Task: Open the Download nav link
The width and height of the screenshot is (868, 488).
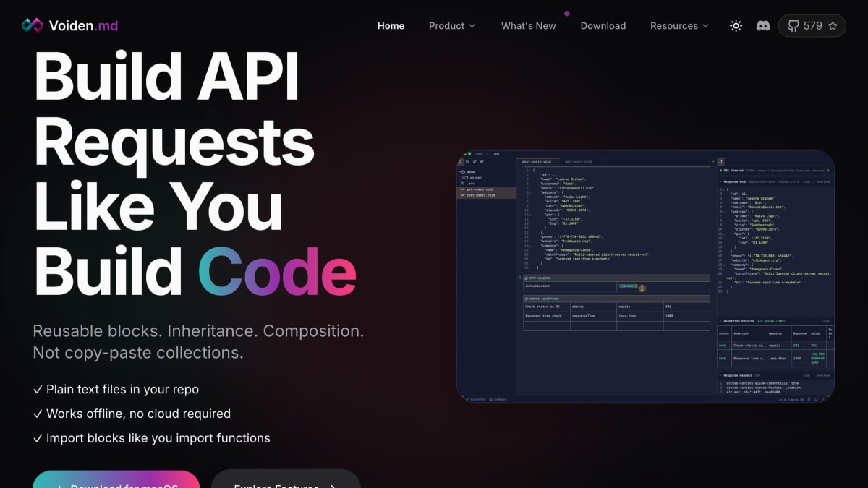Action: pyautogui.click(x=603, y=25)
